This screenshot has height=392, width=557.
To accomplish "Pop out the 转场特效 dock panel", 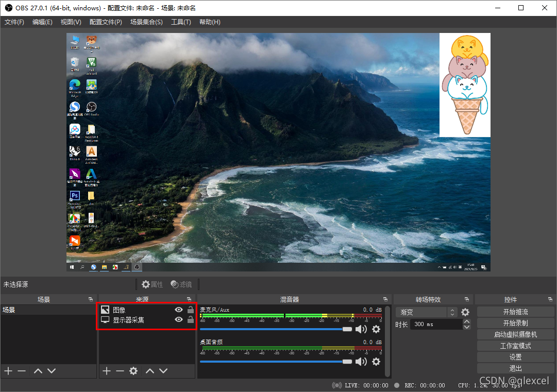I will coord(467,299).
